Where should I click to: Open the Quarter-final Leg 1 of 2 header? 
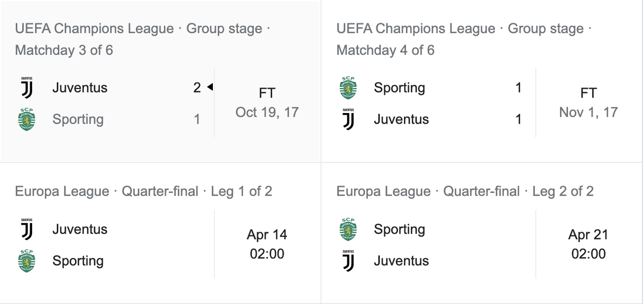click(x=143, y=191)
